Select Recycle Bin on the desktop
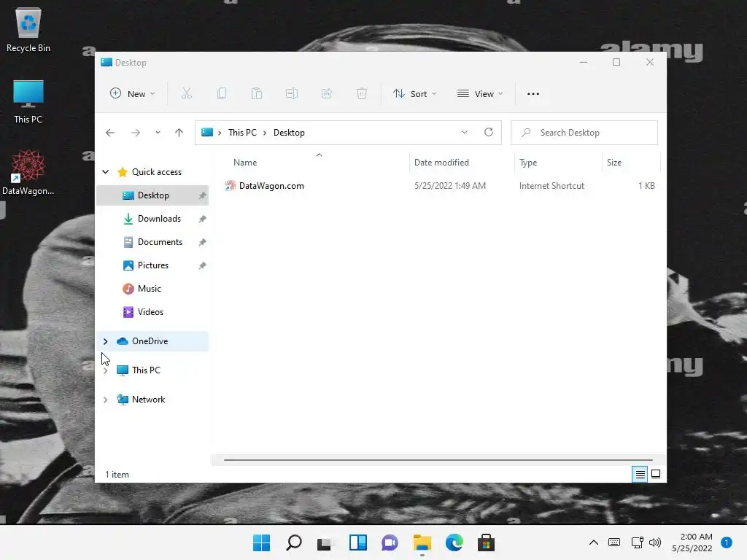The width and height of the screenshot is (747, 560). 28,29
